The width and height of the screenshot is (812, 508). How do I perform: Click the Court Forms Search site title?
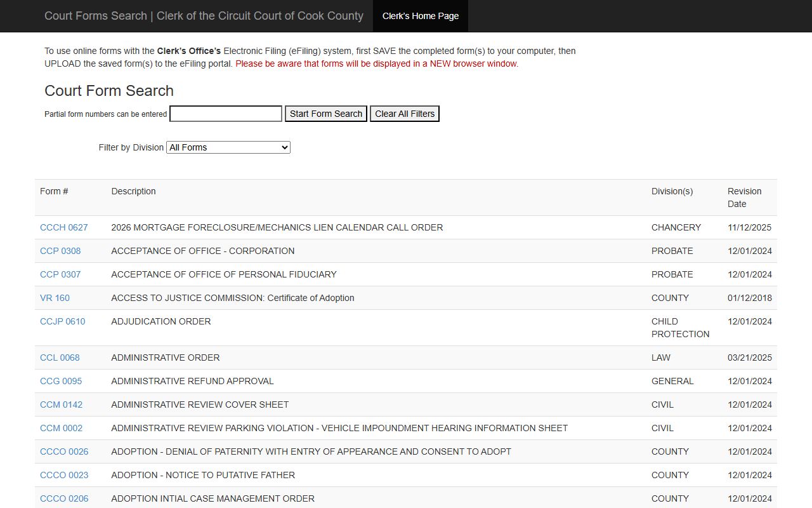(x=204, y=16)
